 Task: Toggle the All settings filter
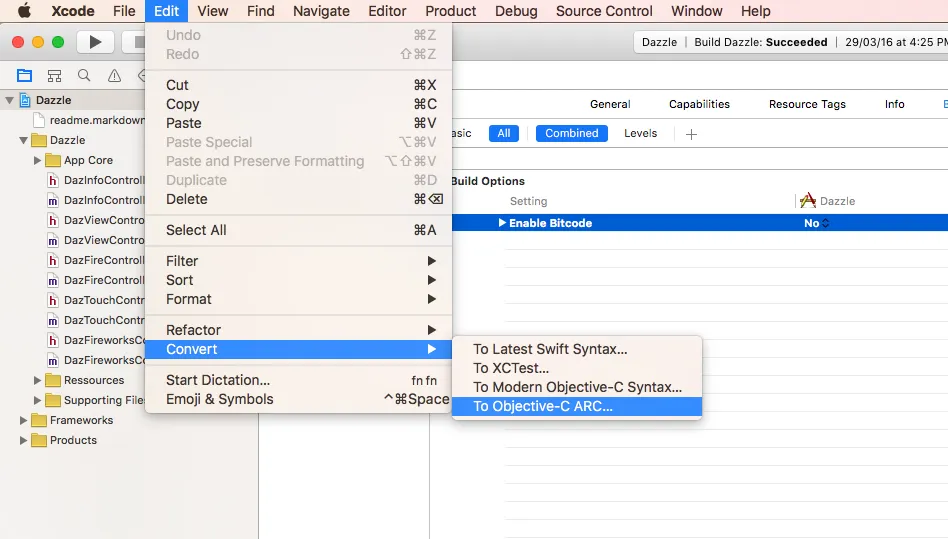(504, 134)
